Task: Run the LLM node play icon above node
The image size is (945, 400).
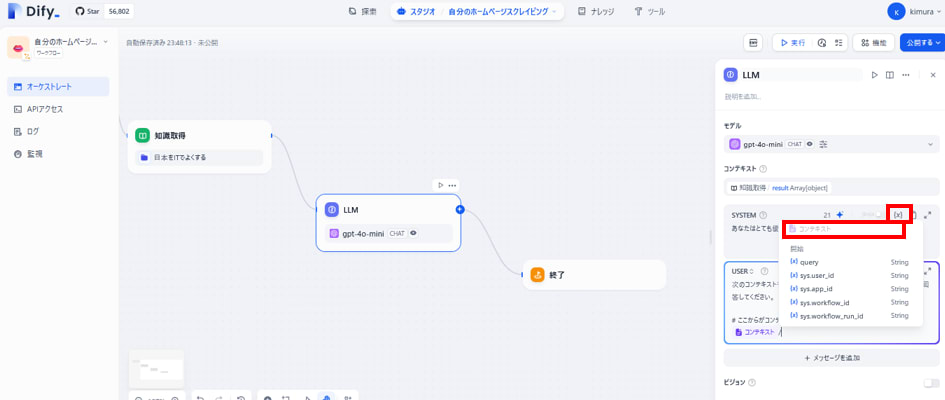Action: [441, 185]
